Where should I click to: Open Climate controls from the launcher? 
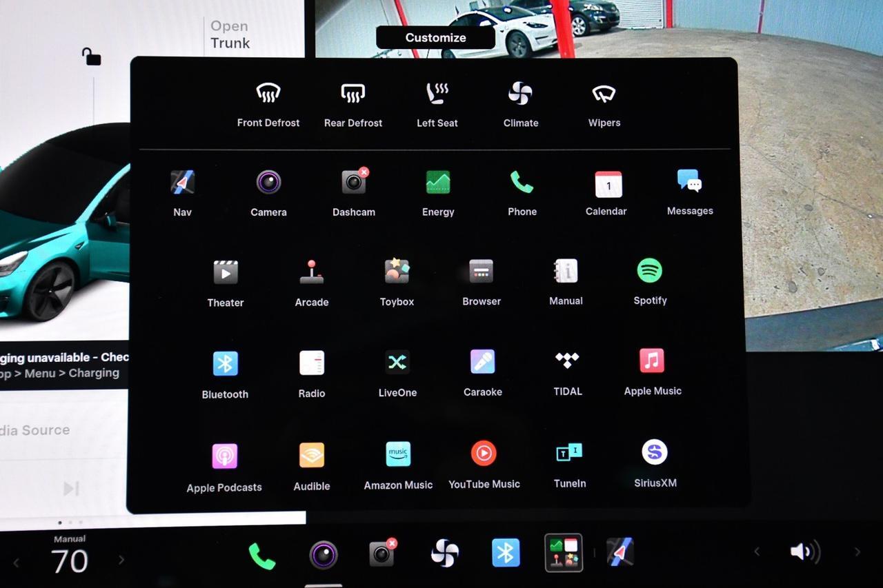pyautogui.click(x=521, y=105)
